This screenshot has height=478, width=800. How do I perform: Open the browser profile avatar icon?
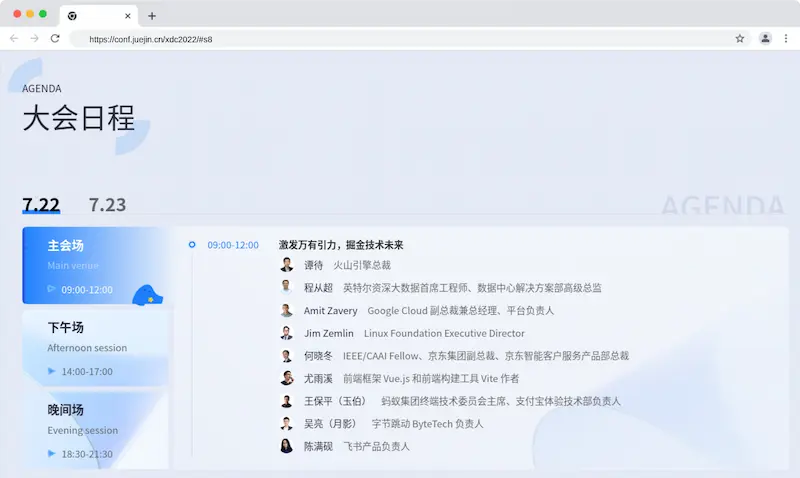pos(765,38)
